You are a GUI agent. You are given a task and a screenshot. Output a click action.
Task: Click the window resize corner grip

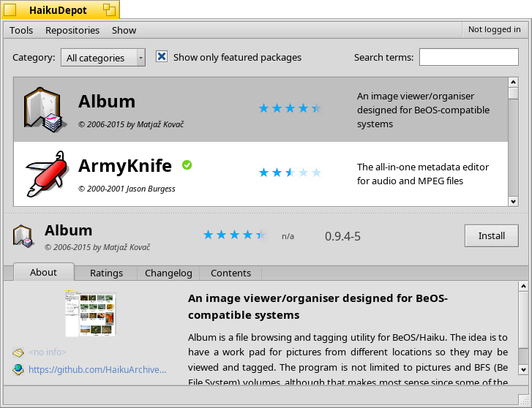coord(524,400)
